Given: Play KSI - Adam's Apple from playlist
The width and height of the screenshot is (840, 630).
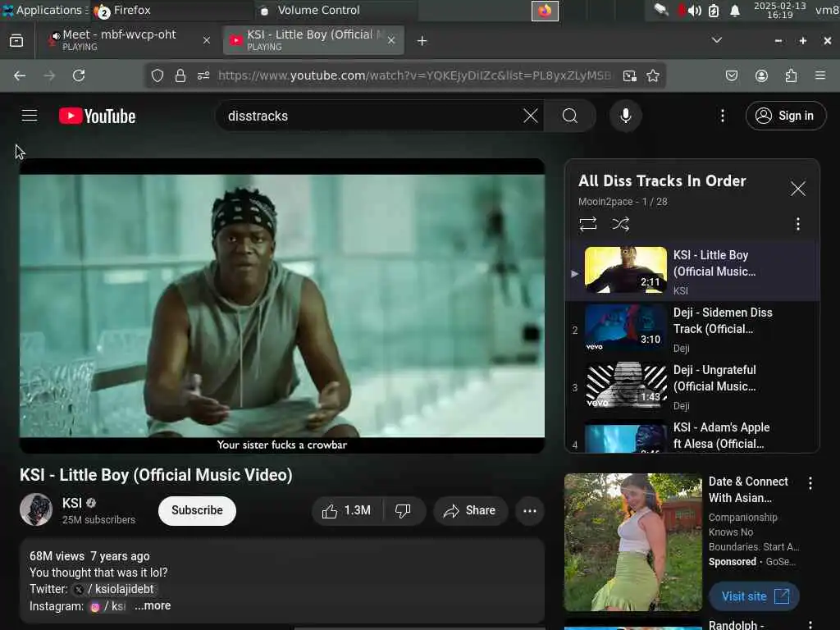Looking at the screenshot, I should click(692, 435).
